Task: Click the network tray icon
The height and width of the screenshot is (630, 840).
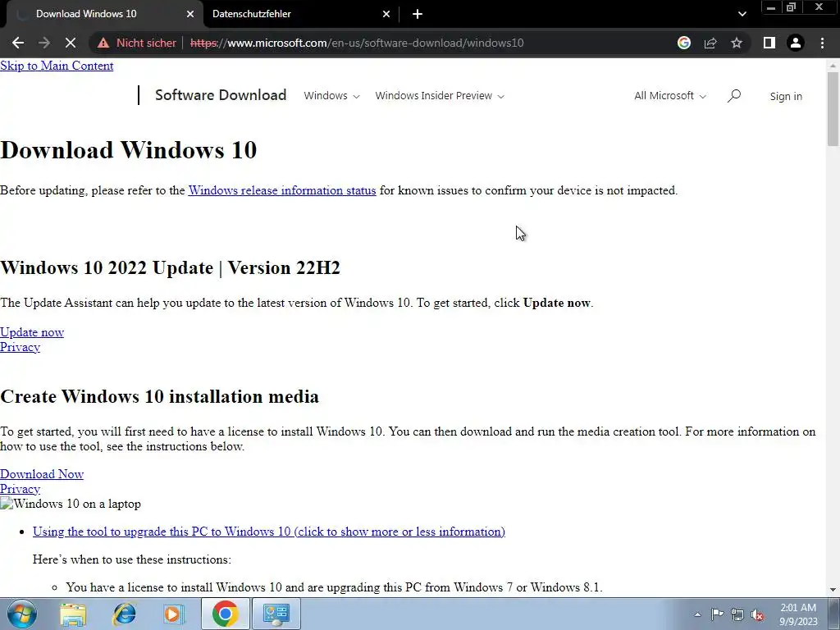Action: [x=737, y=614]
